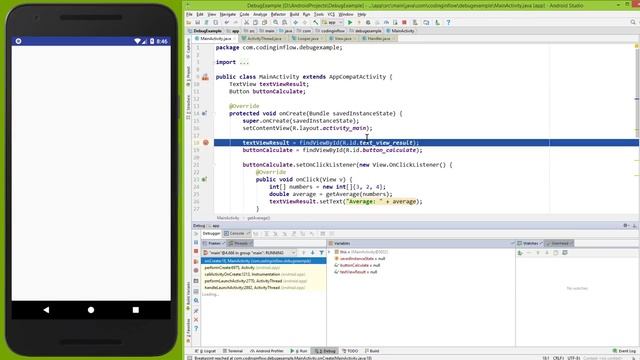640x360 pixels.
Task: Switch to View.java editor tab
Action: tap(342, 38)
